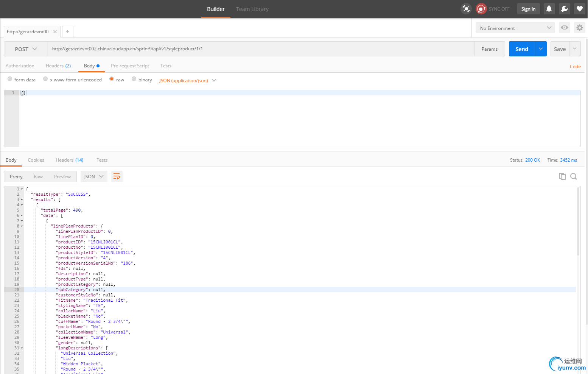The width and height of the screenshot is (588, 374).
Task: Collapse the results array at line 3
Action: [x=22, y=199]
